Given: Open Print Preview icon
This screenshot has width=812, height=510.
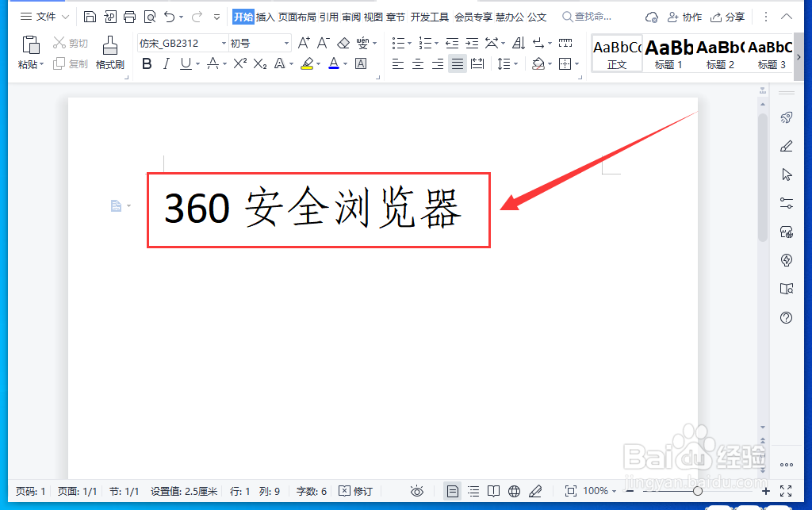Looking at the screenshot, I should 150,17.
